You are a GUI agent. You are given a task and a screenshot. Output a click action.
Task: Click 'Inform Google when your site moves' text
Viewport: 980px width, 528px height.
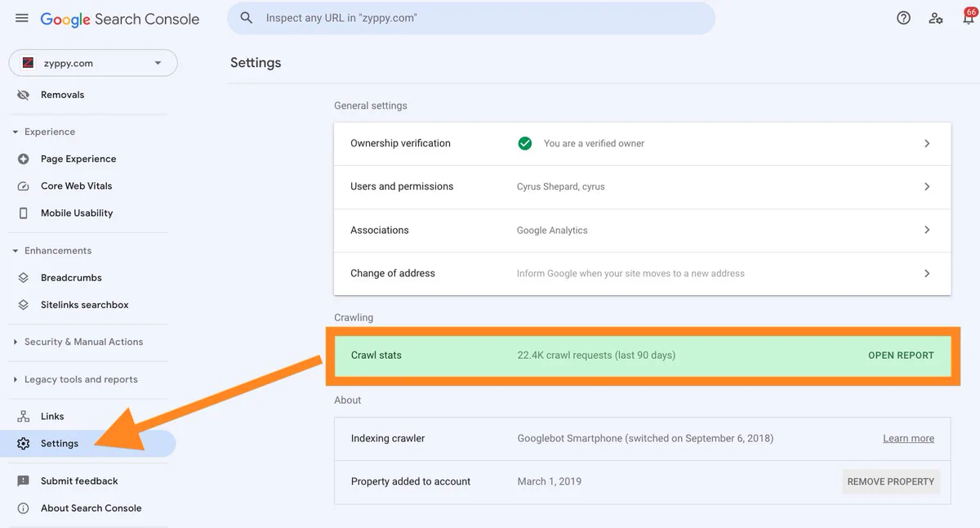tap(630, 273)
